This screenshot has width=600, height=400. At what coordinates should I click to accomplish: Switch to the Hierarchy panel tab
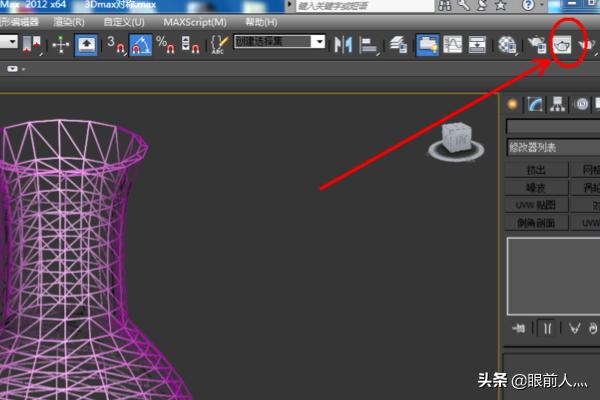click(x=558, y=104)
